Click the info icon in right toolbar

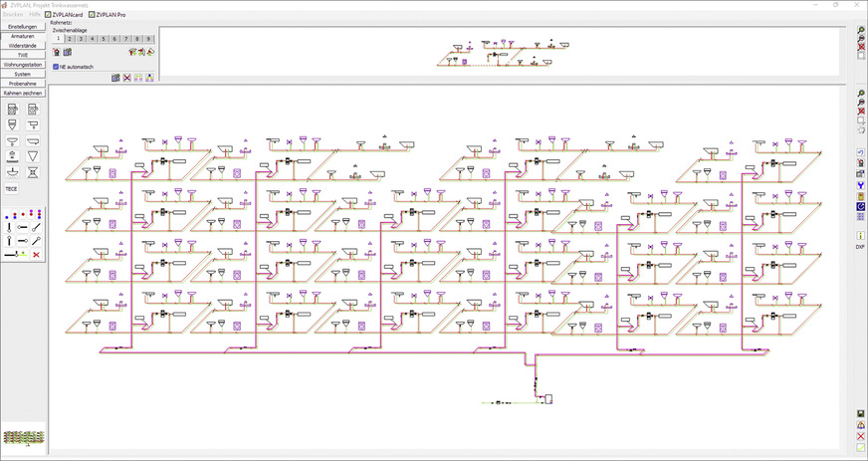click(x=860, y=235)
